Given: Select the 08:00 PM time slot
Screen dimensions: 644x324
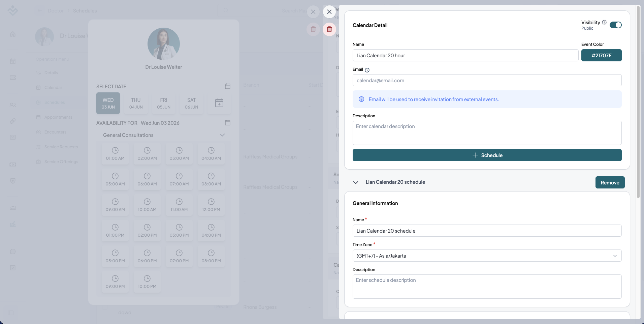Looking at the screenshot, I should 211,256.
